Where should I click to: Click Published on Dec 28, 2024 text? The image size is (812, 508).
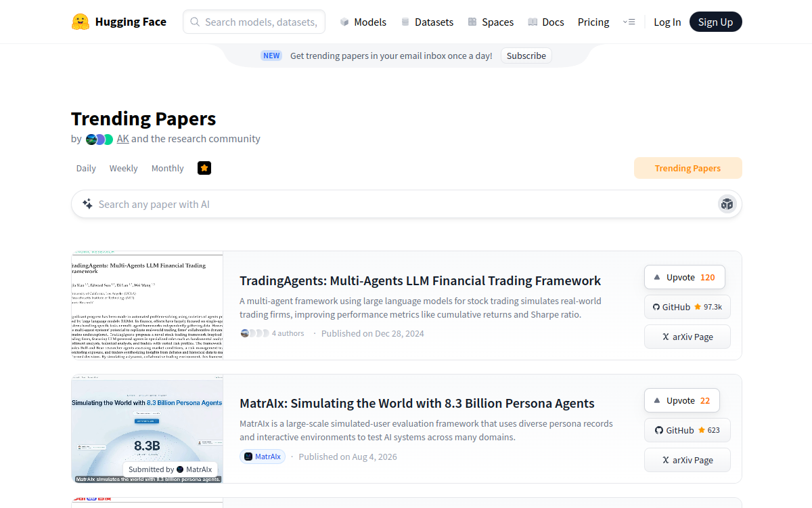(373, 333)
